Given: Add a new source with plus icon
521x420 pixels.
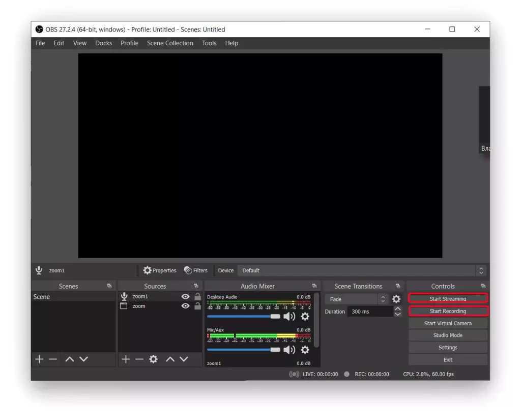Looking at the screenshot, I should pos(126,359).
